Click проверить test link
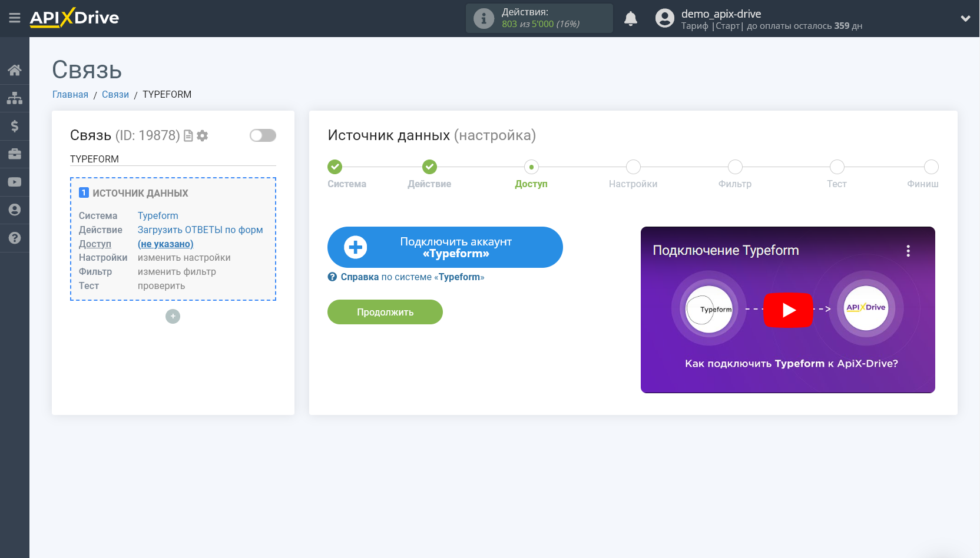 point(161,286)
